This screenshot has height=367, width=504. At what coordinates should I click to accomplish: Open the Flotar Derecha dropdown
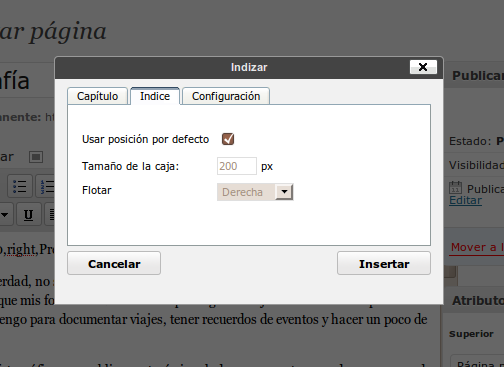pos(255,192)
